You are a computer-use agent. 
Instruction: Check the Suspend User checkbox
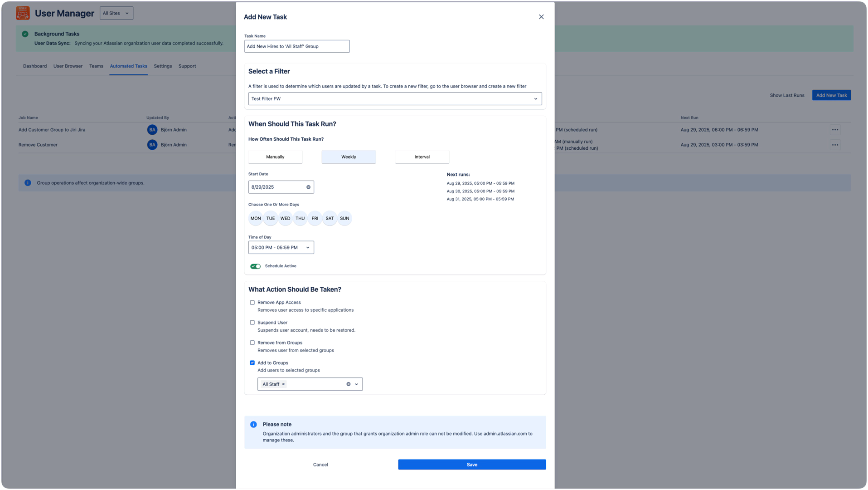(x=252, y=322)
